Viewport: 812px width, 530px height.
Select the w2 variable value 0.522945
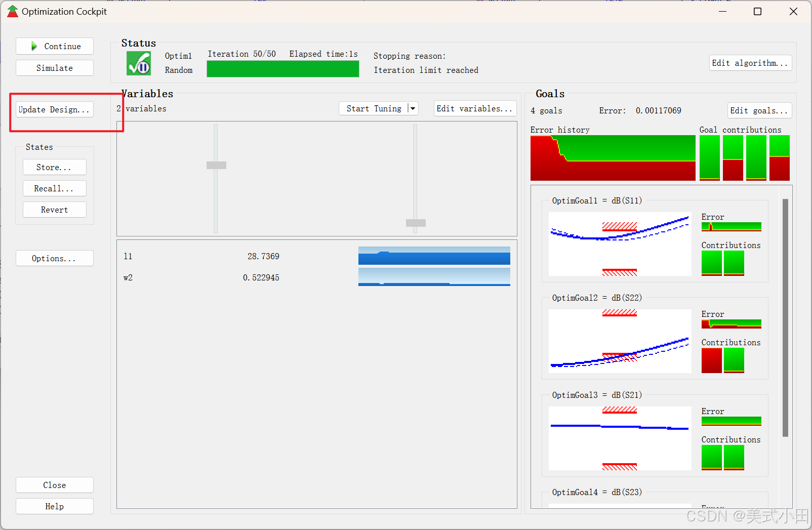[261, 277]
